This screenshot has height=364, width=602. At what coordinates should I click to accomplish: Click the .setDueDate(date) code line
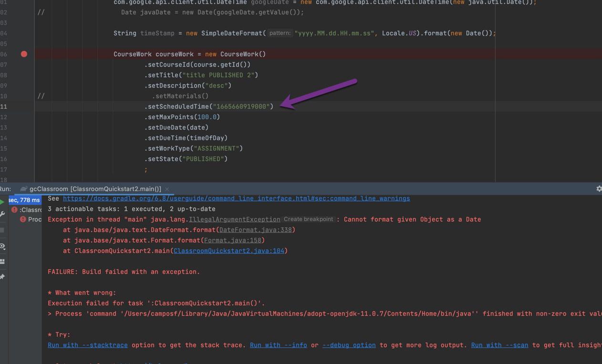pos(176,128)
